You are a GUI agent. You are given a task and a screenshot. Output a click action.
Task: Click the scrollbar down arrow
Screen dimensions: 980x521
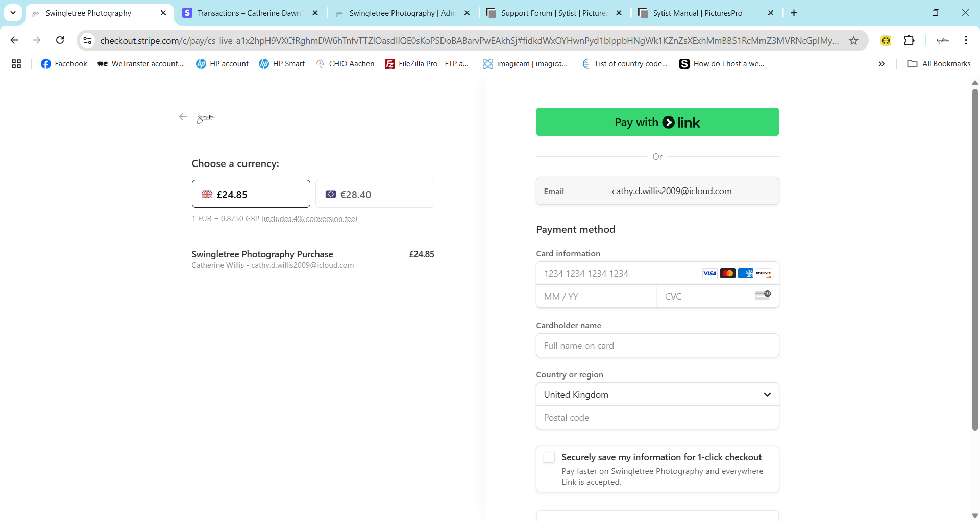coord(975,516)
